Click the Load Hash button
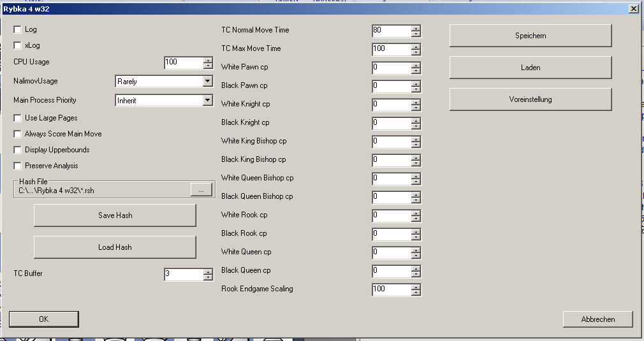The image size is (644, 341). coord(115,247)
